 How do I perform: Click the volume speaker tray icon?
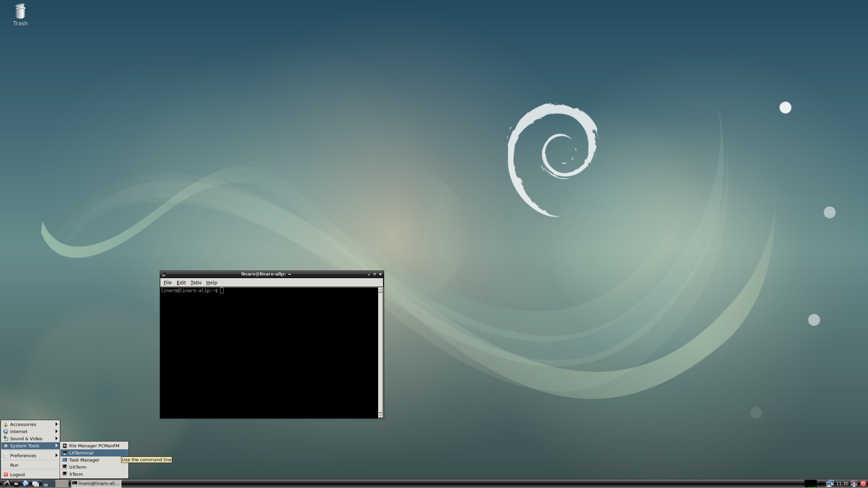click(821, 484)
